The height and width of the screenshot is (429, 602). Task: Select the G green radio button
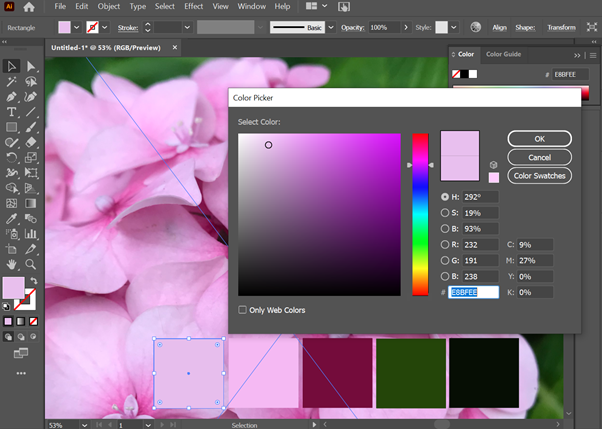click(x=445, y=260)
